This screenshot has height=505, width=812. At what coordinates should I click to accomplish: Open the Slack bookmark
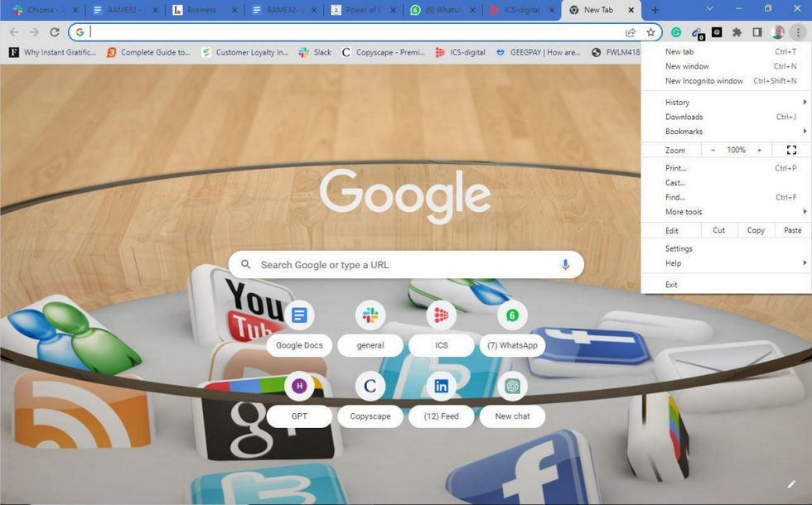(x=315, y=52)
